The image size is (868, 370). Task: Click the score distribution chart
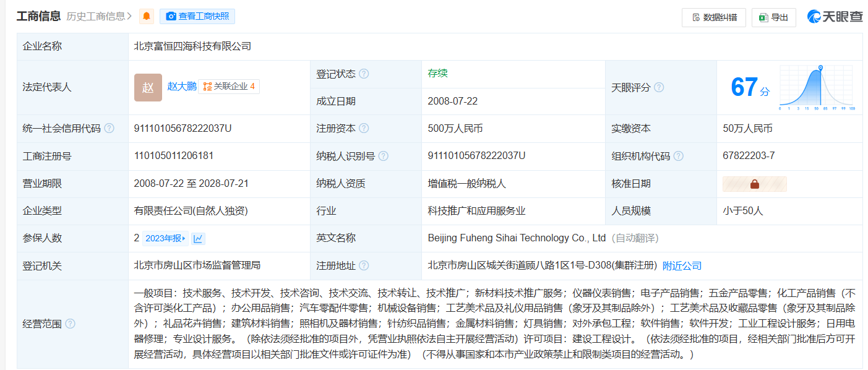point(817,87)
